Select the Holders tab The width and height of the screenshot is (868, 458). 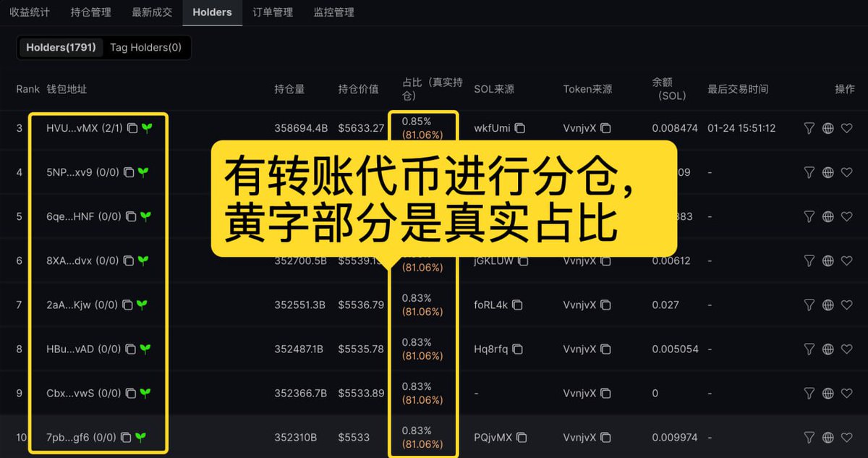212,12
